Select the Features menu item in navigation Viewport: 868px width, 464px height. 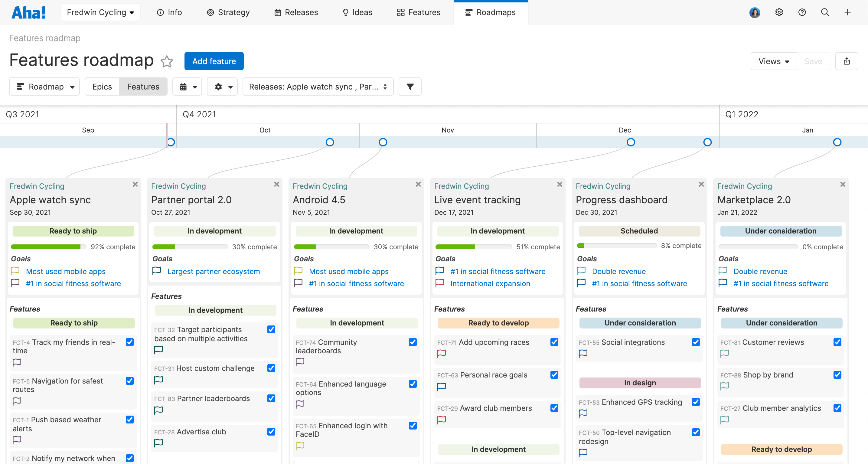[419, 12]
